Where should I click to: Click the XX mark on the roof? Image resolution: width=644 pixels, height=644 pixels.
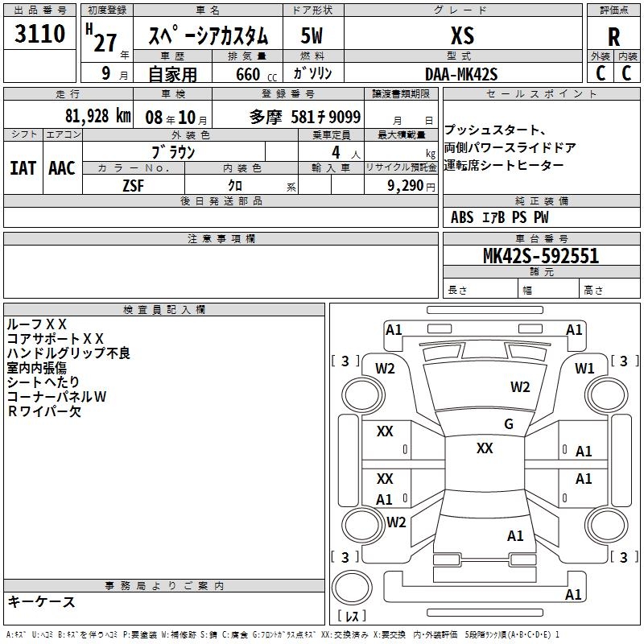(x=485, y=448)
